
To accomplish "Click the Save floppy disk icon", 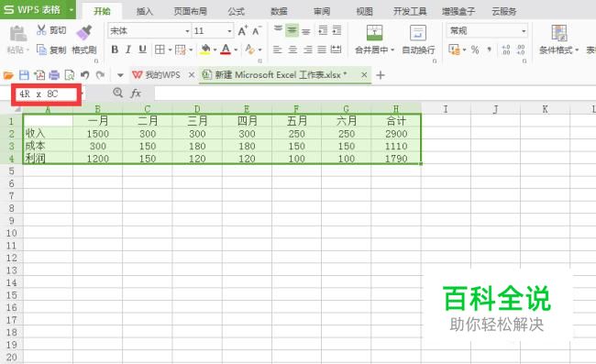I will pos(24,75).
